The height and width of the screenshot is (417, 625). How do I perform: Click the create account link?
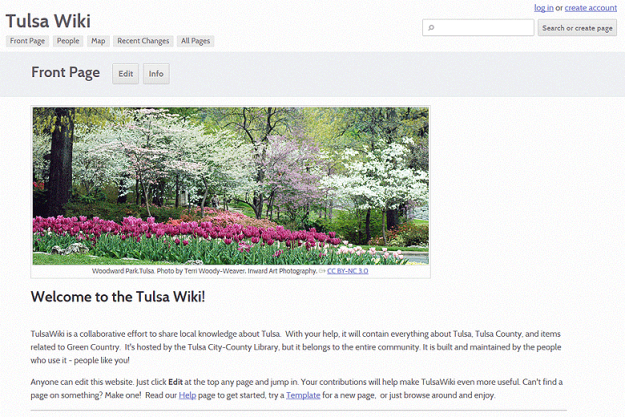click(x=591, y=8)
